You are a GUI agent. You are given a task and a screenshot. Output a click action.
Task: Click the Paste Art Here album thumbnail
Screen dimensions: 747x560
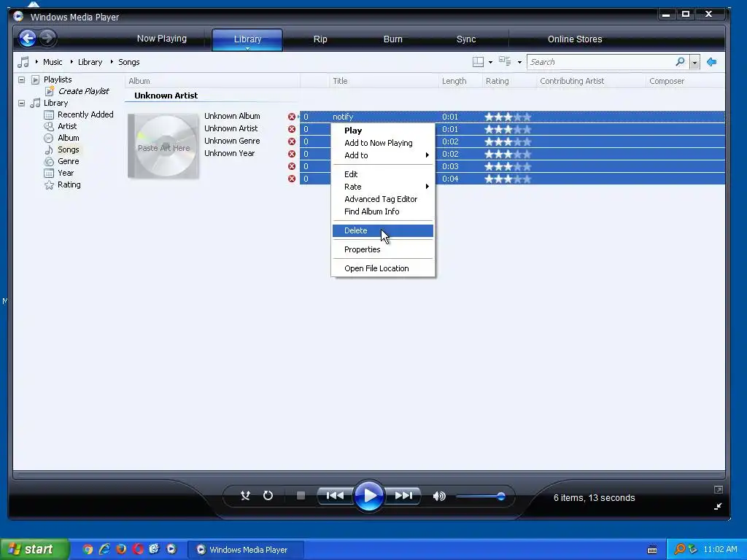click(x=163, y=146)
